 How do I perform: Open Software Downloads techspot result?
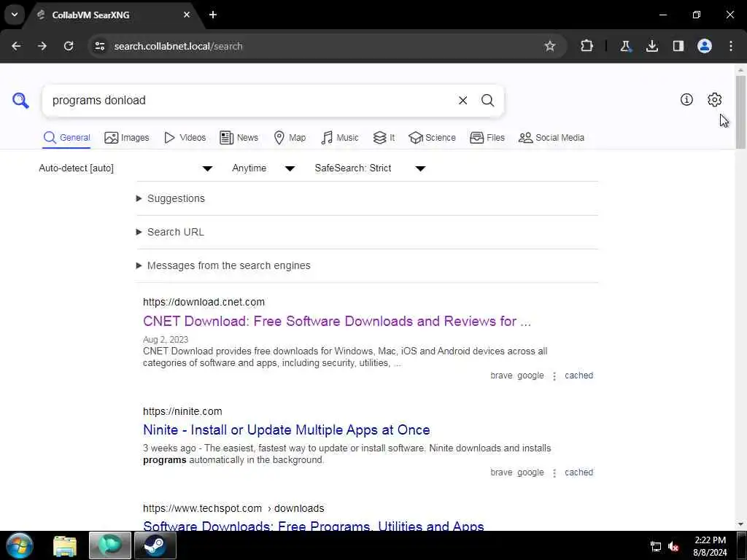tap(314, 526)
